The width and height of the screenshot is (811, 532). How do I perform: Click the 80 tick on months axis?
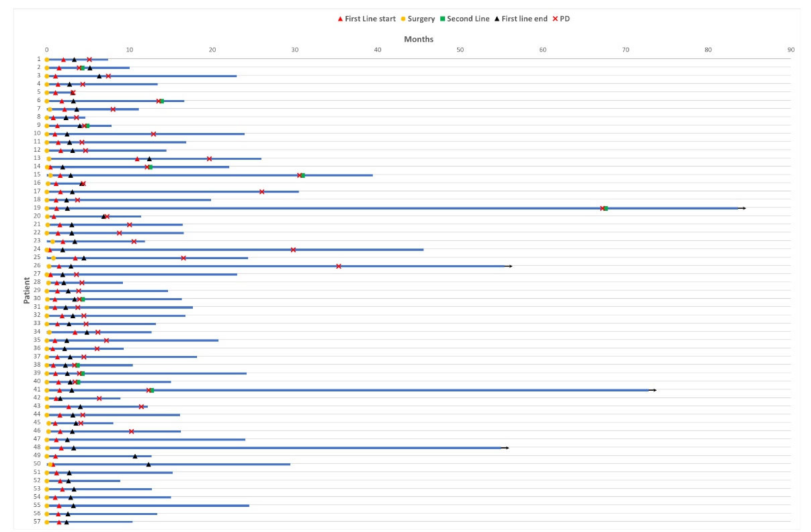(708, 49)
